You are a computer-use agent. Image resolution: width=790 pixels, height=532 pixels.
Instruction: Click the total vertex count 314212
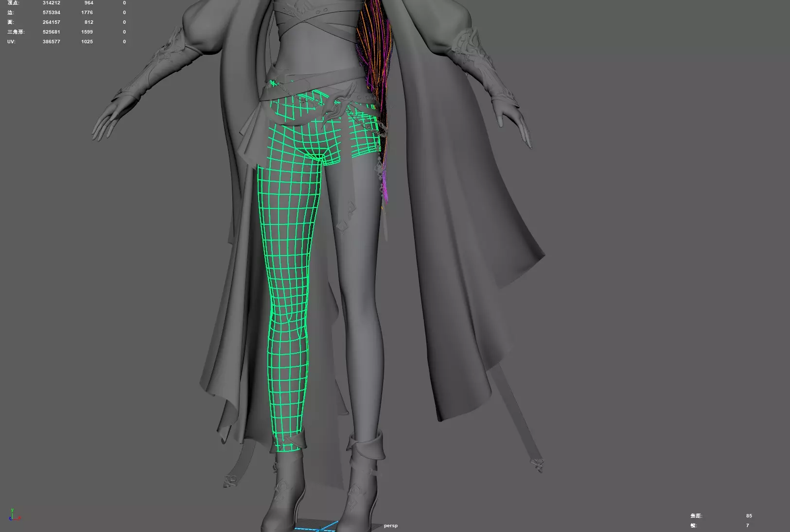coord(52,3)
